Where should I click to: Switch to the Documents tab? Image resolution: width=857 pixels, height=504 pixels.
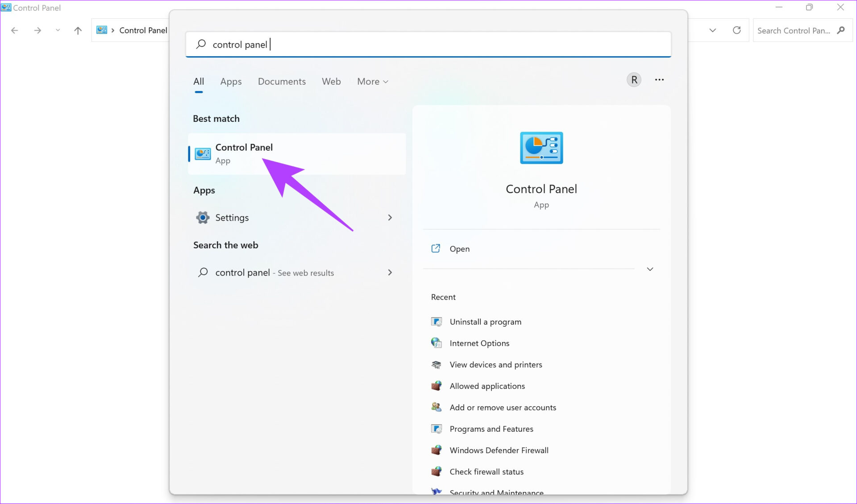tap(282, 82)
